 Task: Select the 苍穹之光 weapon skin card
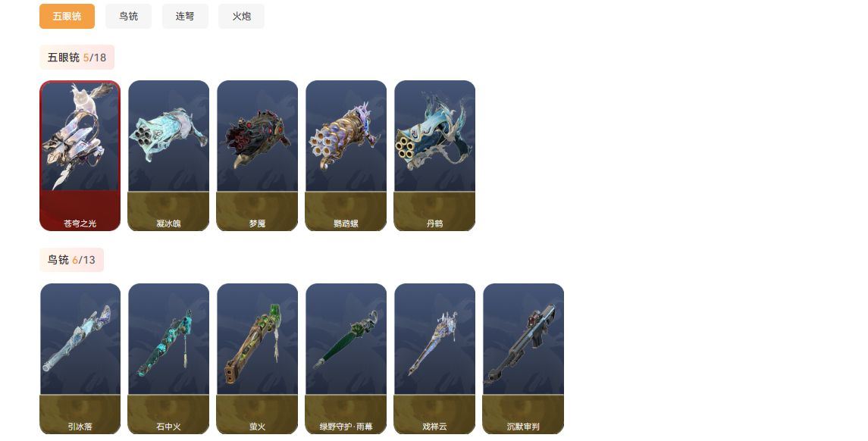coord(80,155)
